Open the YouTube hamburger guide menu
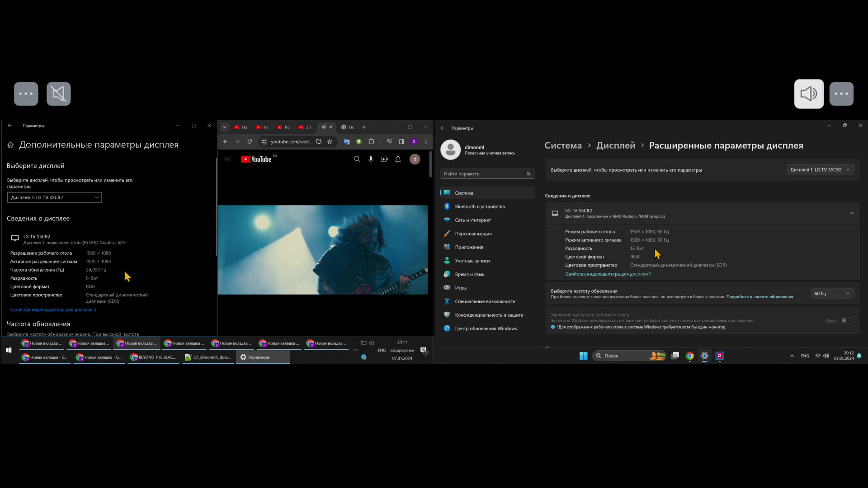 [227, 159]
